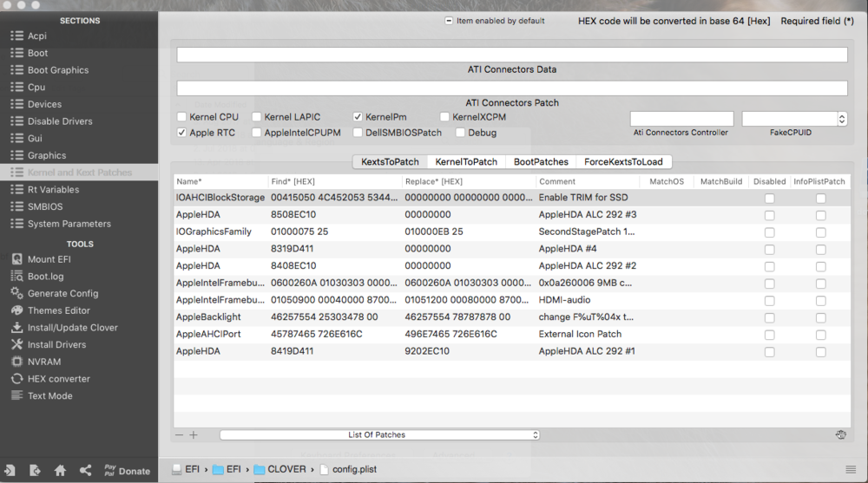Open the Gui section
Viewport: 868px width, 483px height.
click(x=35, y=139)
